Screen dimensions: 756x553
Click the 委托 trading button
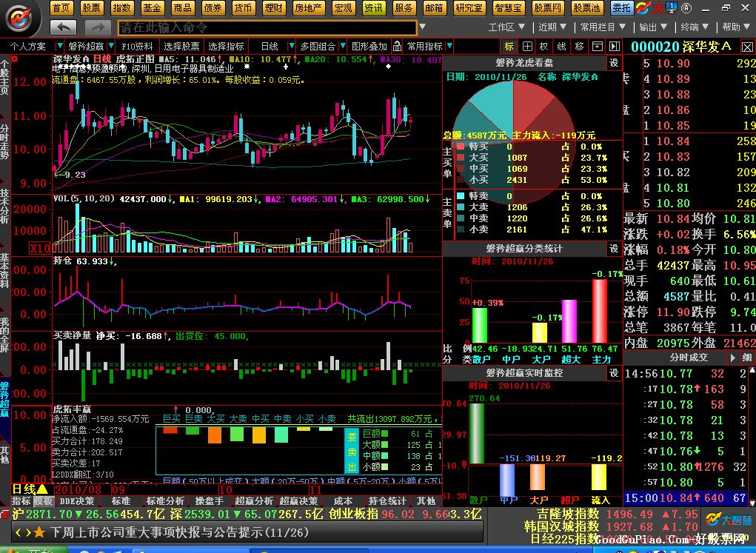coord(621,7)
